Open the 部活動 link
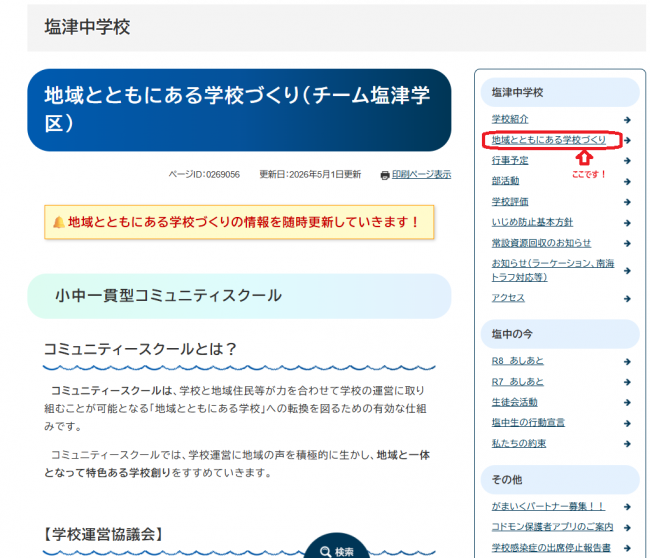 [505, 181]
